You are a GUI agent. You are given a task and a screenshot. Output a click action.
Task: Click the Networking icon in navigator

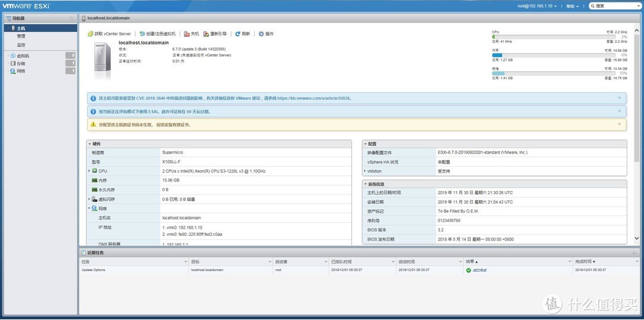click(13, 71)
